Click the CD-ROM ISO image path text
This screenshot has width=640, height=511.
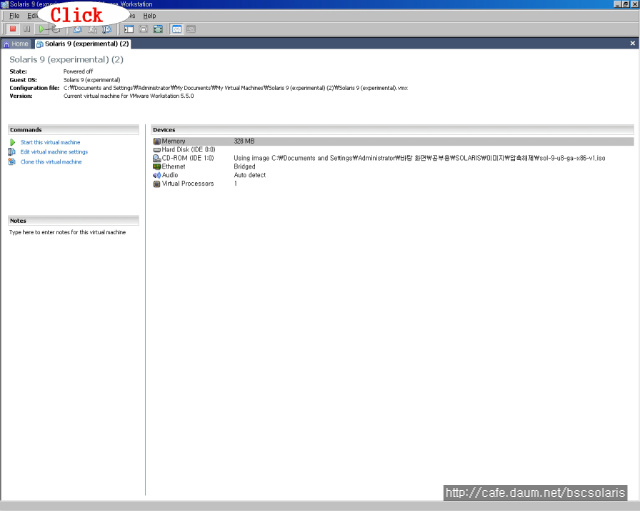(x=419, y=158)
